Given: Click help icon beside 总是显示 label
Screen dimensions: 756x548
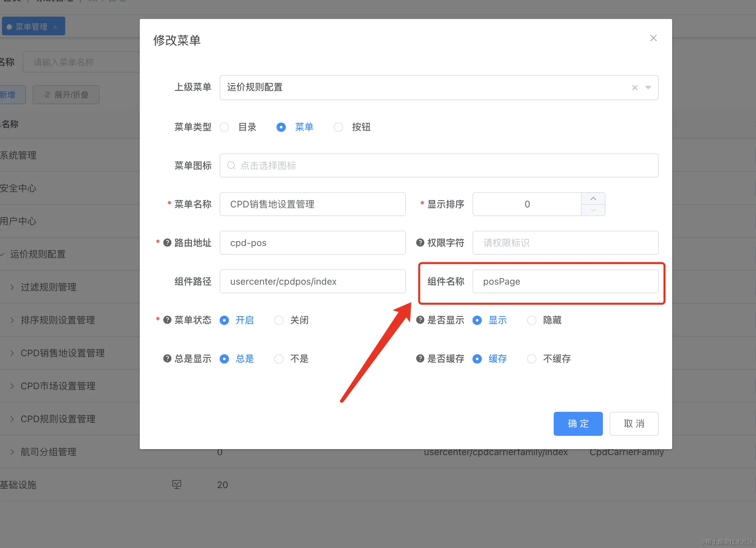Looking at the screenshot, I should tap(167, 359).
